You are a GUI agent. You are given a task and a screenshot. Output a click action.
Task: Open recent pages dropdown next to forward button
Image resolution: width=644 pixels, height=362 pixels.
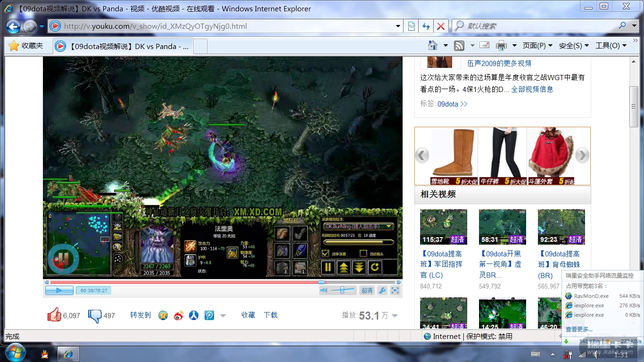[41, 26]
